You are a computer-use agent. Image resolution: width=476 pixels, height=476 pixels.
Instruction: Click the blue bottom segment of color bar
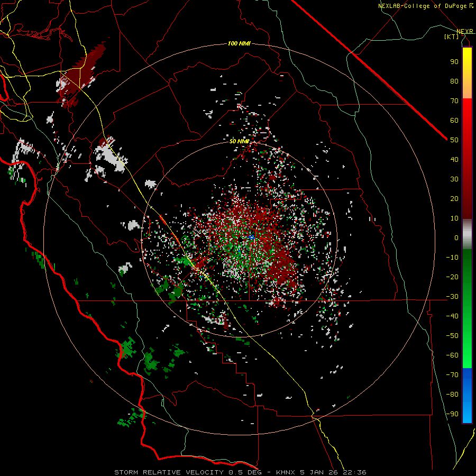[x=467, y=396]
